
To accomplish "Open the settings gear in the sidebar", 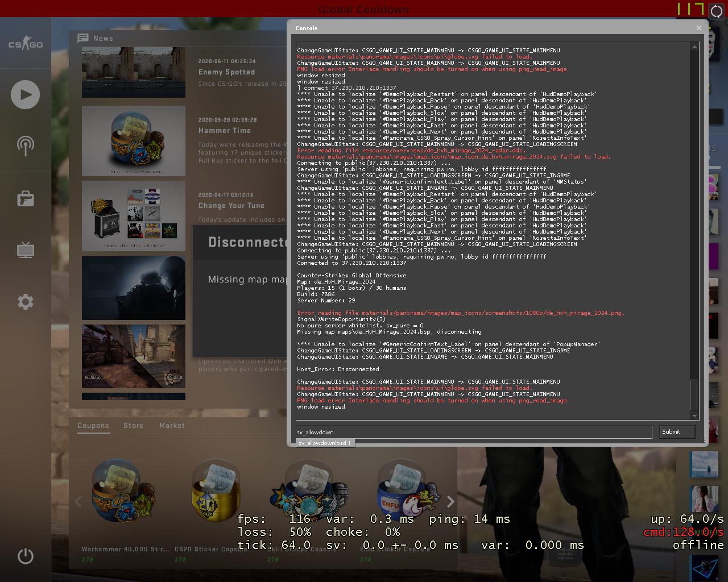I will point(25,302).
